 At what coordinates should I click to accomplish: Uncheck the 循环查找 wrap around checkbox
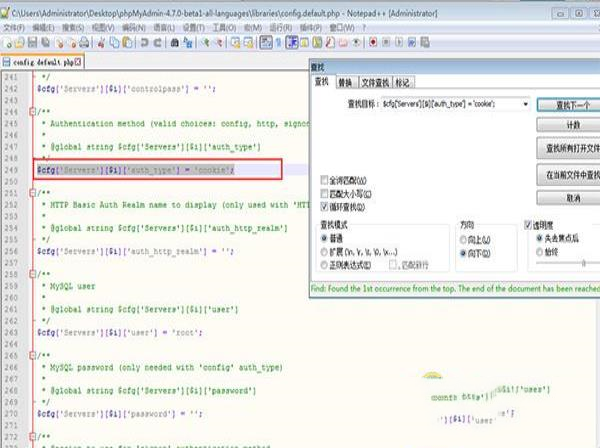click(323, 204)
